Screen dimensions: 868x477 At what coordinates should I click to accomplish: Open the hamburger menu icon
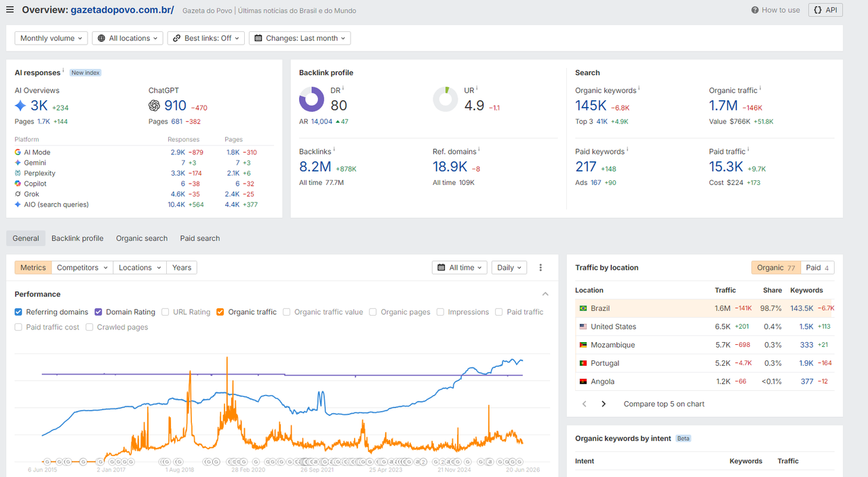tap(9, 9)
